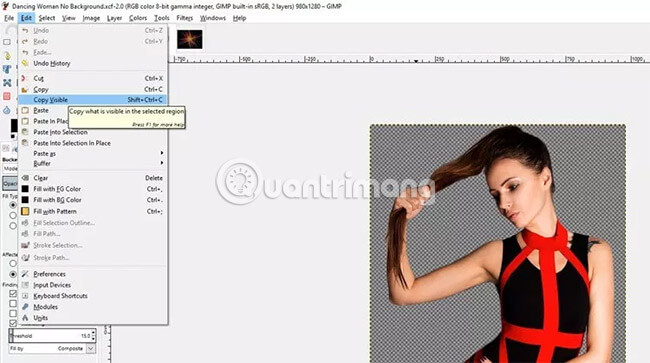
Task: Select the third Fill Type radio button
Action: coord(13,226)
